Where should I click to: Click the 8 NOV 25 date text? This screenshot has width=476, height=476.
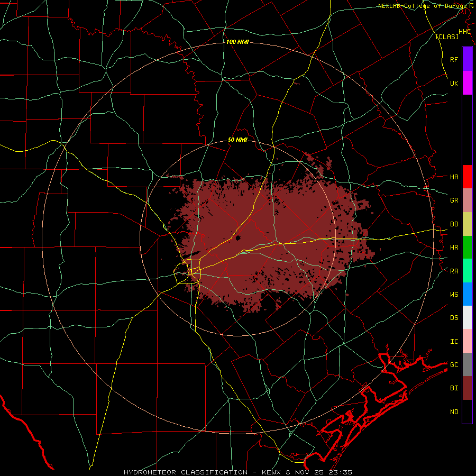point(305,472)
